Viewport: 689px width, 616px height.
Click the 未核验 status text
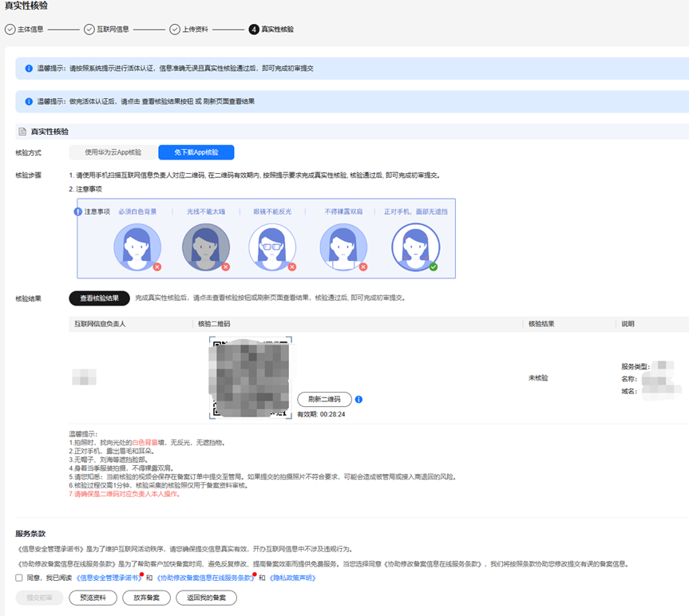[538, 378]
